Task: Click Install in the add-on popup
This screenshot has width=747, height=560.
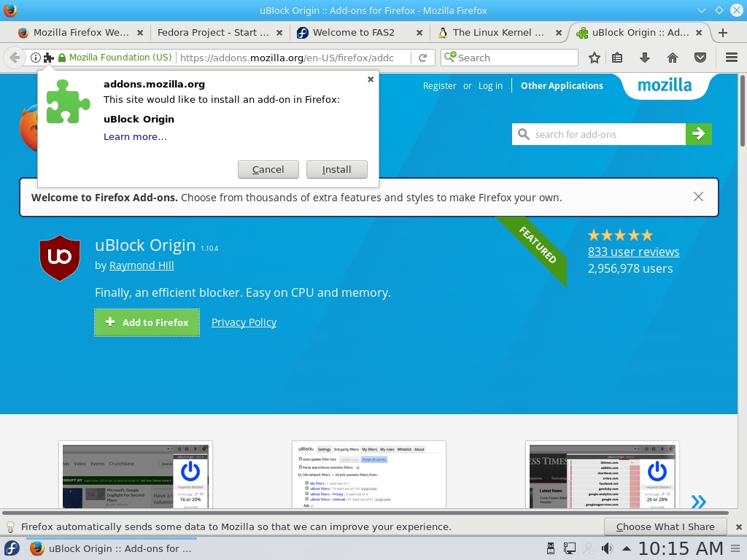Action: coord(337,169)
